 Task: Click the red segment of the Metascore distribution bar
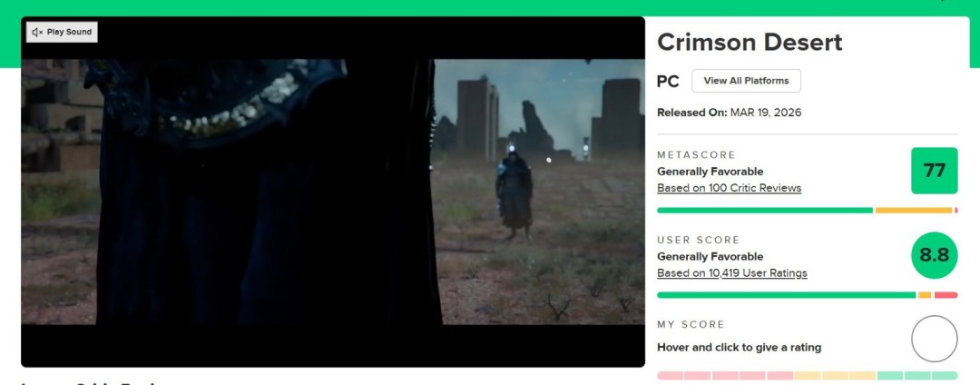pos(955,211)
